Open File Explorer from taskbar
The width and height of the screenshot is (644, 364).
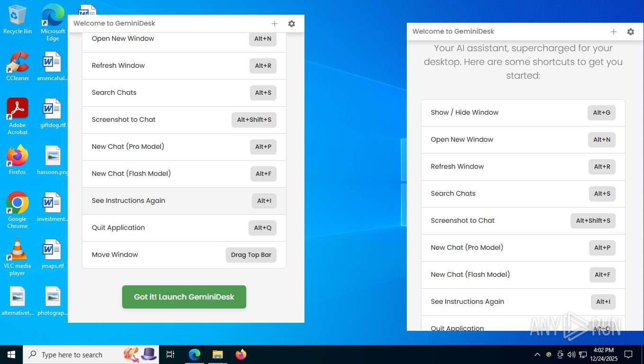[217, 355]
